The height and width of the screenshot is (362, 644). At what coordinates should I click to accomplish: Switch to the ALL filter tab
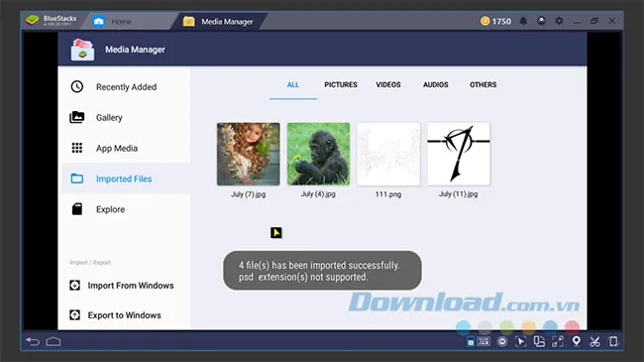(x=293, y=84)
